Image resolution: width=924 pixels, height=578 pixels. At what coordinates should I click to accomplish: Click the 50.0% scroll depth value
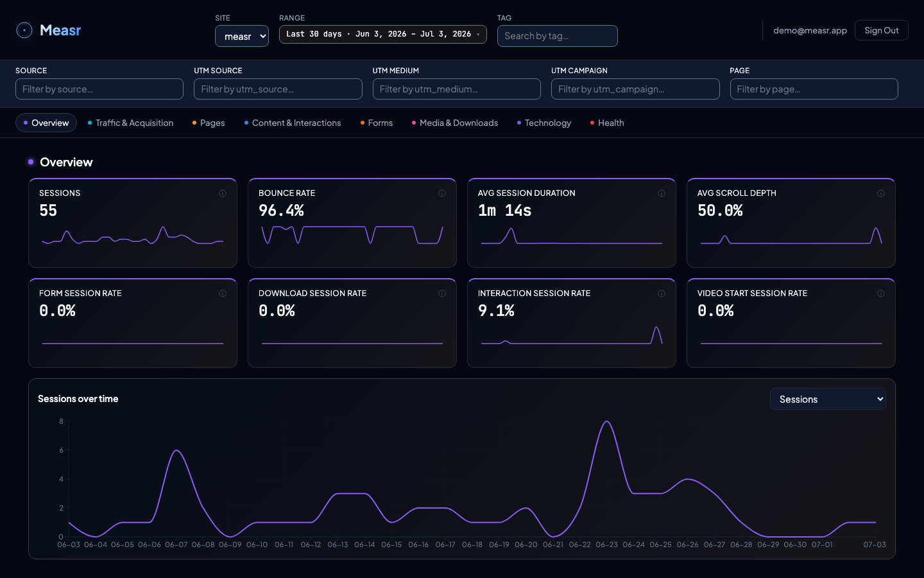(720, 211)
